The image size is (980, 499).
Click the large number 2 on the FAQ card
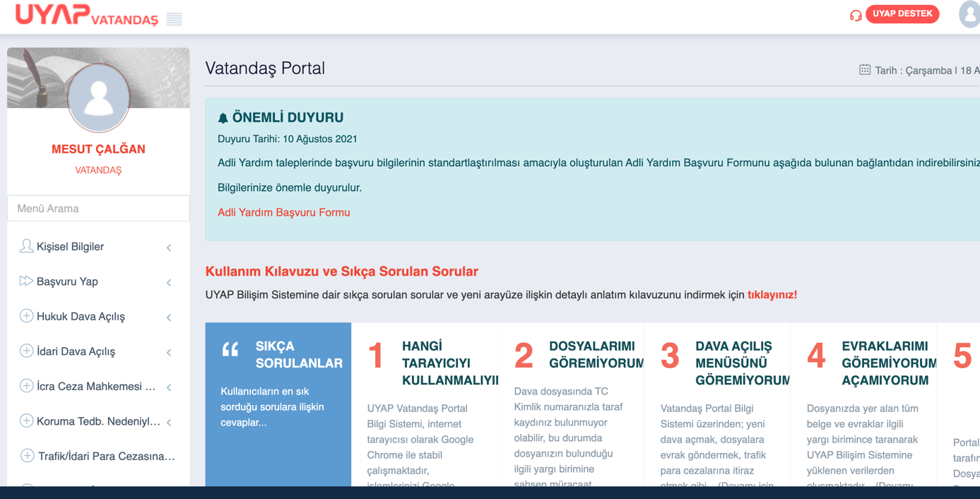(x=524, y=356)
